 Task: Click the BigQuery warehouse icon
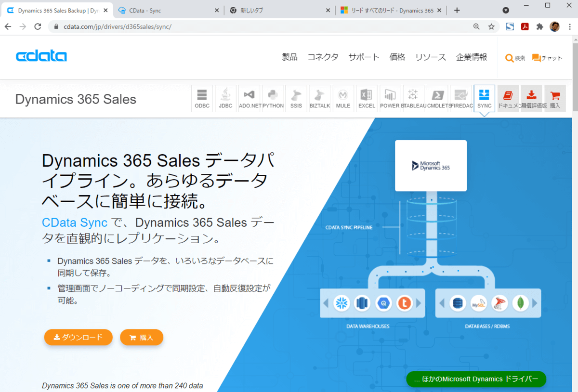(384, 303)
